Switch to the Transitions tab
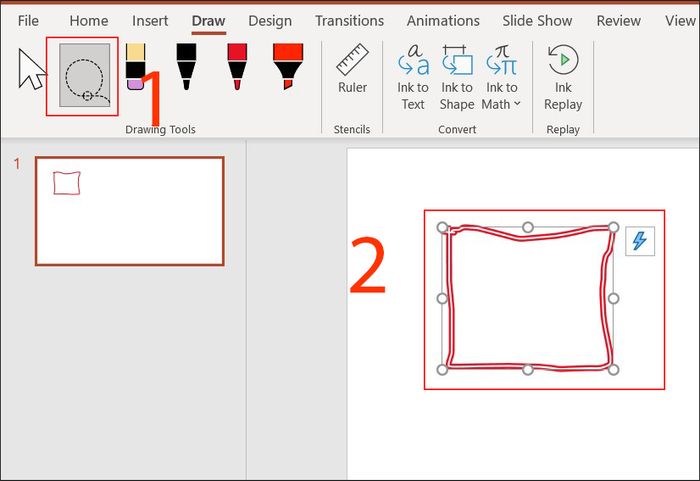Screen dimensions: 700x481 pos(350,21)
